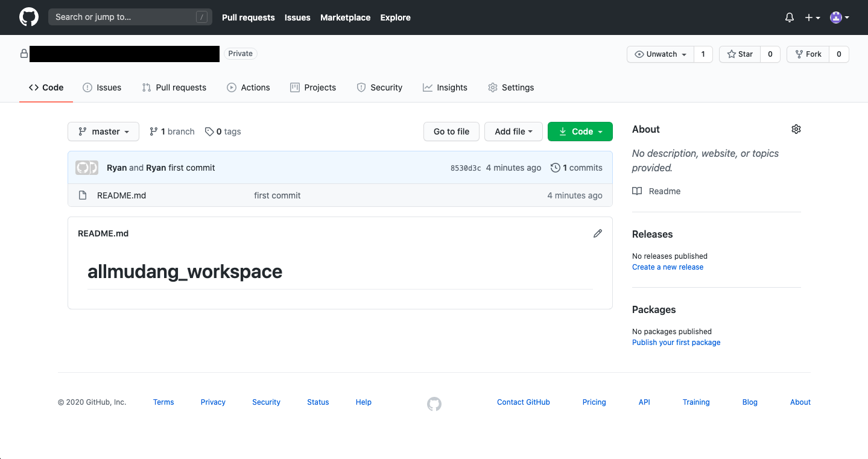Viewport: 868px width, 459px height.
Task: Switch to the Code tab
Action: pos(46,87)
